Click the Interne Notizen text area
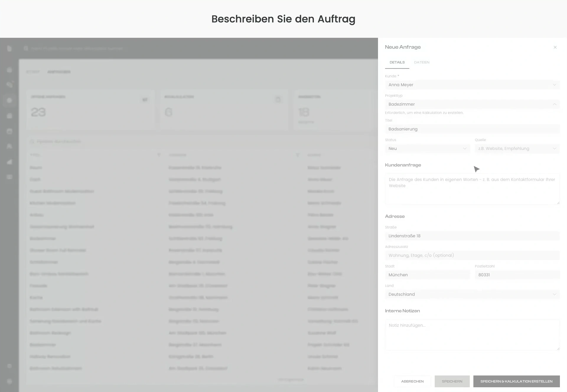567x392 pixels. [x=472, y=335]
